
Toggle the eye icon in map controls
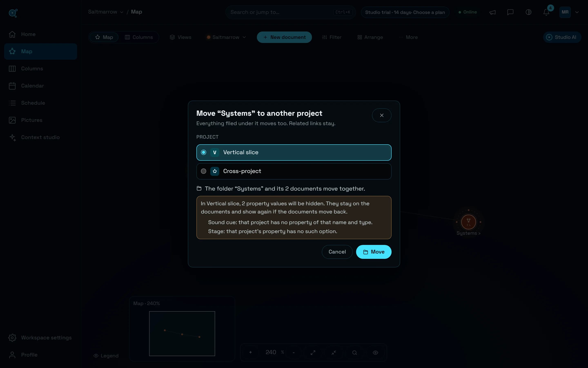coord(375,352)
